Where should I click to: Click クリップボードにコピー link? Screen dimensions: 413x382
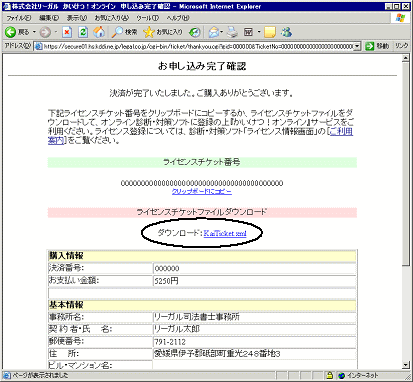202,192
